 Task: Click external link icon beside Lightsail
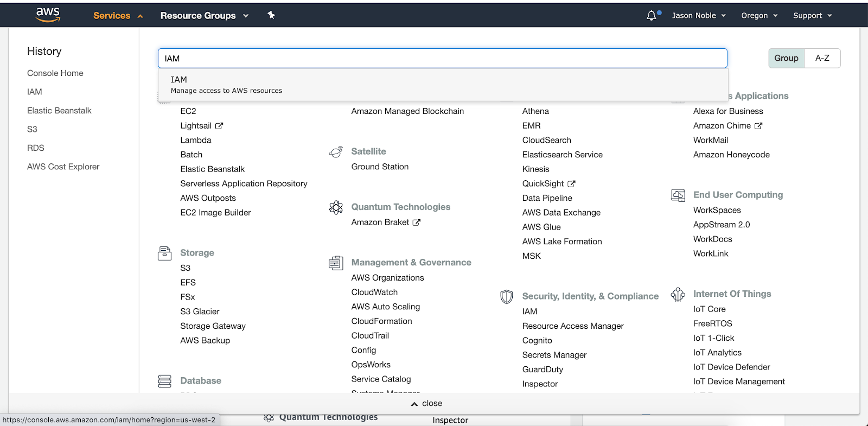[219, 126]
